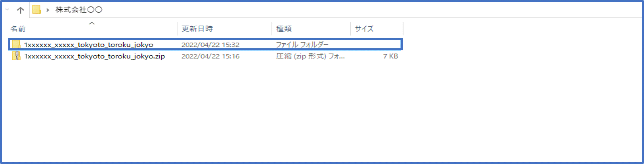Sort by サイズ column header

pyautogui.click(x=364, y=29)
